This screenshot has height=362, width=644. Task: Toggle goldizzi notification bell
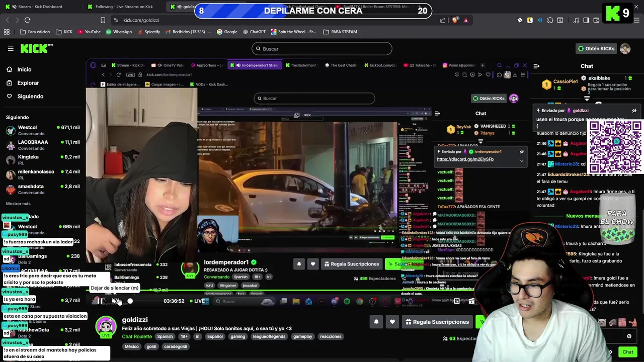376,322
